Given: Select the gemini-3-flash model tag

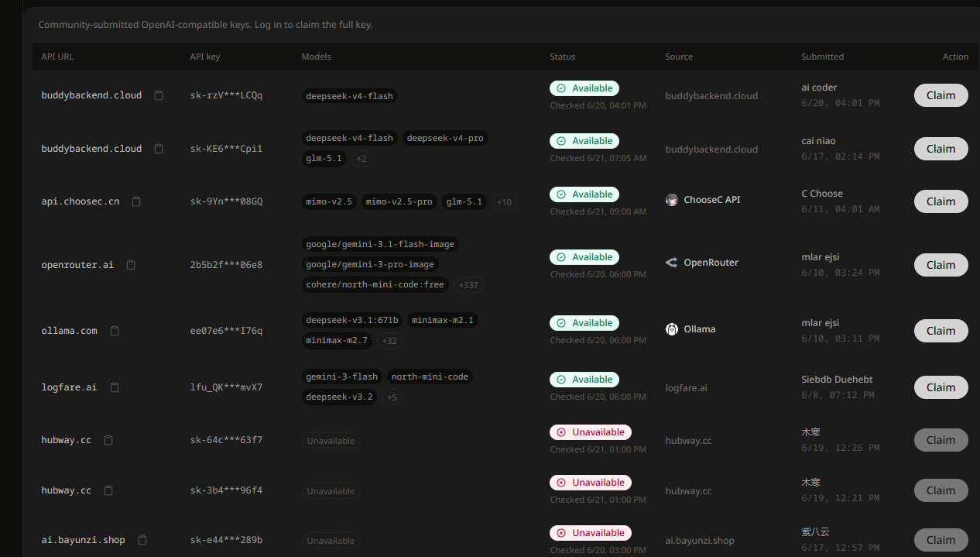Looking at the screenshot, I should point(342,376).
